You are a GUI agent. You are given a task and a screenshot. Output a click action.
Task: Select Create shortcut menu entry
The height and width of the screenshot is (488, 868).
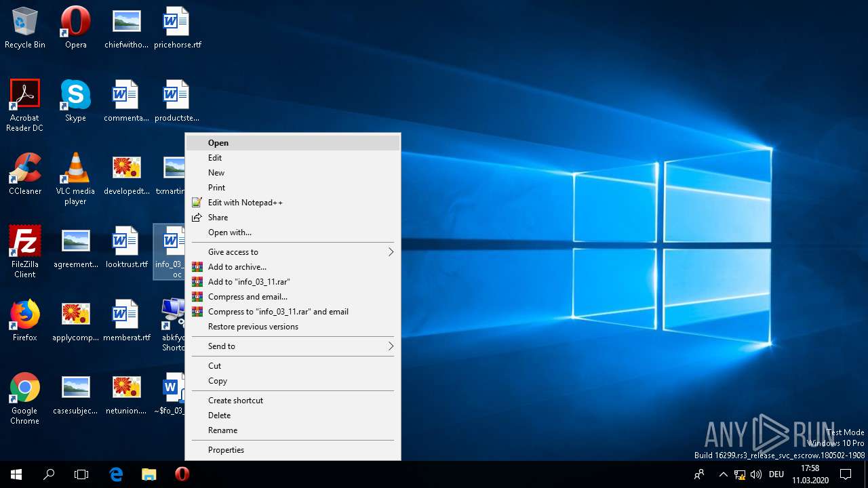293,401
